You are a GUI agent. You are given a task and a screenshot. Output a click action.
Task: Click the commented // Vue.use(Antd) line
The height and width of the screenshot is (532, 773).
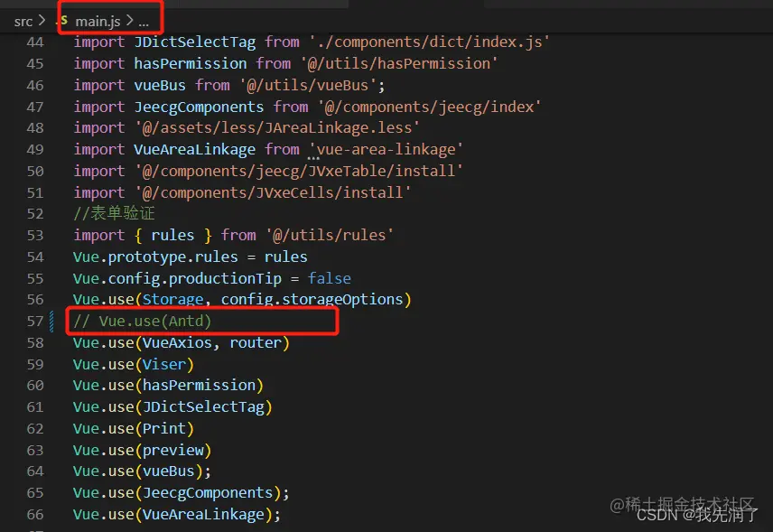point(142,322)
